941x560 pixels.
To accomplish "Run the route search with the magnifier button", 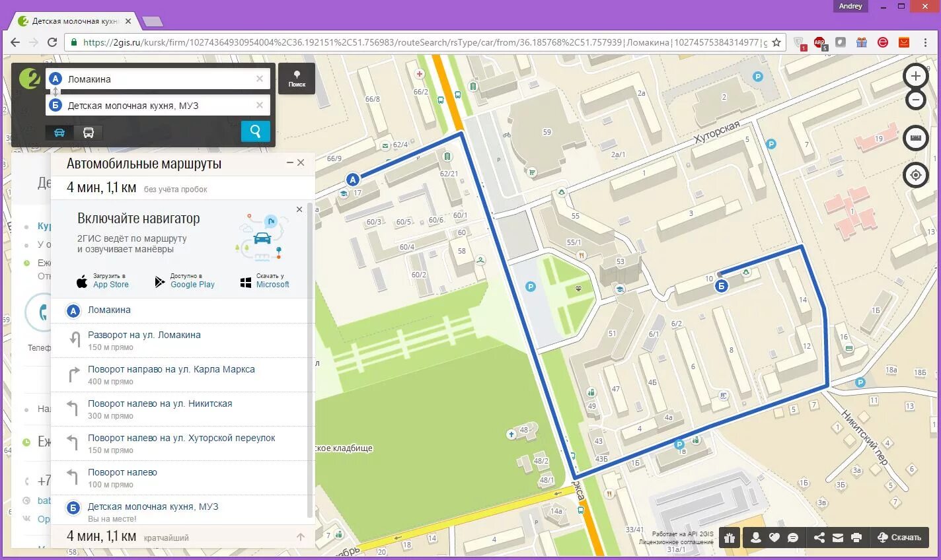I will pos(256,131).
